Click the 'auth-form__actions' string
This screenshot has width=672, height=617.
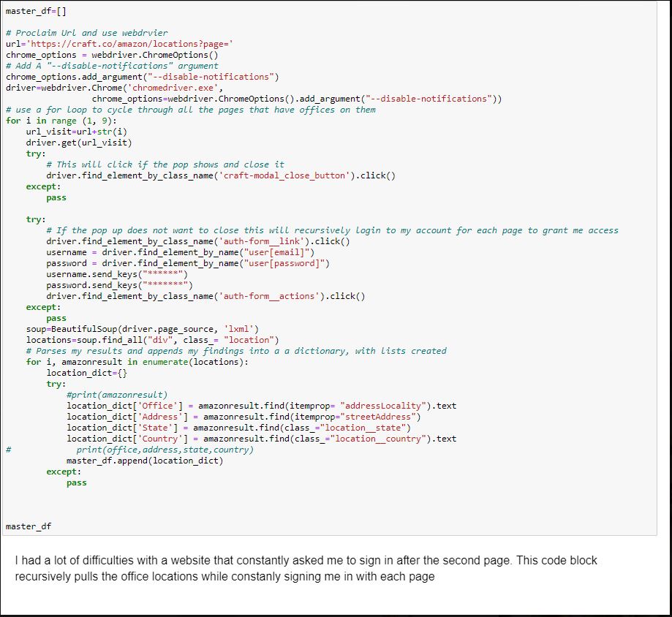coord(272,296)
